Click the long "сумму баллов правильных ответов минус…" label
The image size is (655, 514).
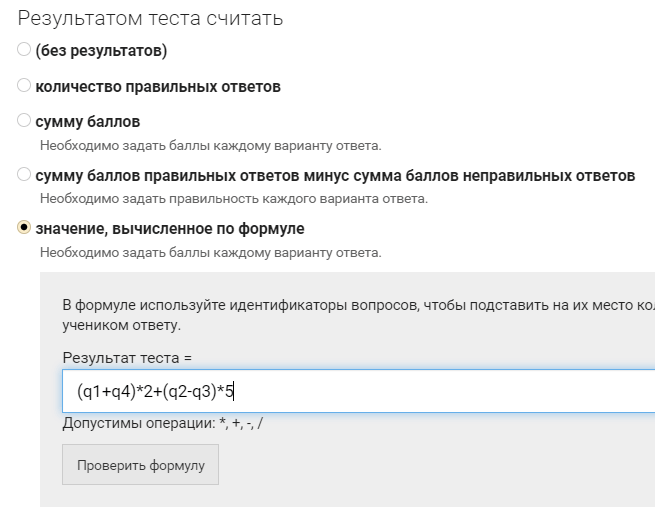(335, 176)
